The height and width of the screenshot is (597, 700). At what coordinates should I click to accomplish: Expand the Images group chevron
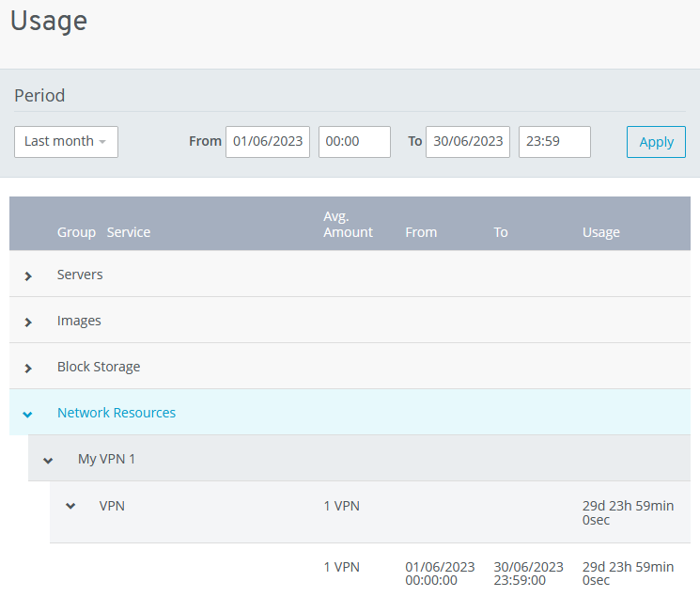(x=28, y=322)
